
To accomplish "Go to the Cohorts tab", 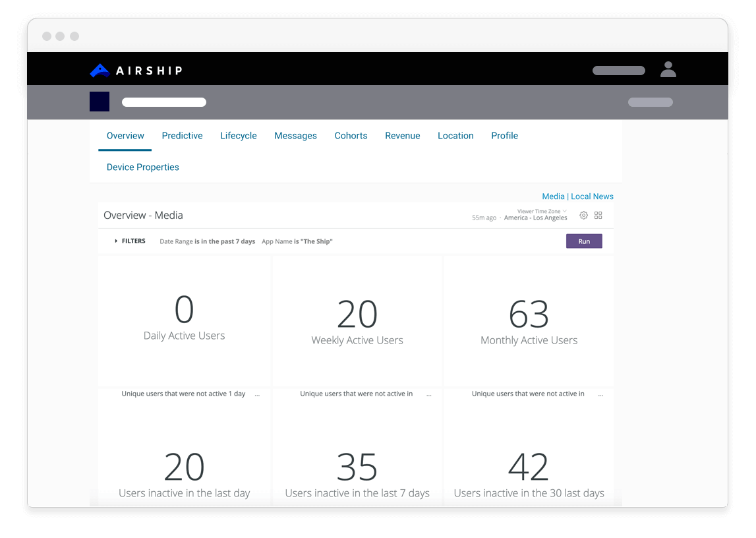I will coord(351,136).
